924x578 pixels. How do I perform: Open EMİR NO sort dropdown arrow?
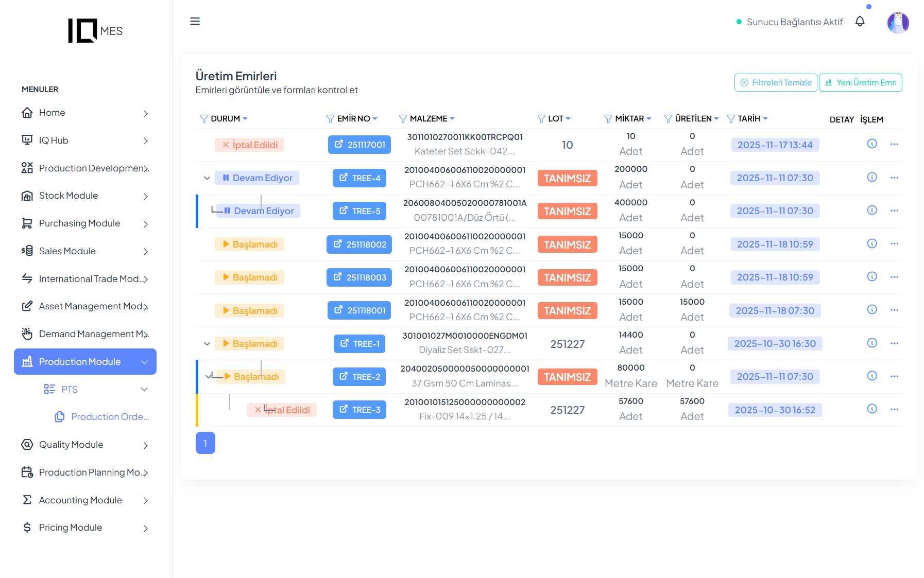pos(375,119)
